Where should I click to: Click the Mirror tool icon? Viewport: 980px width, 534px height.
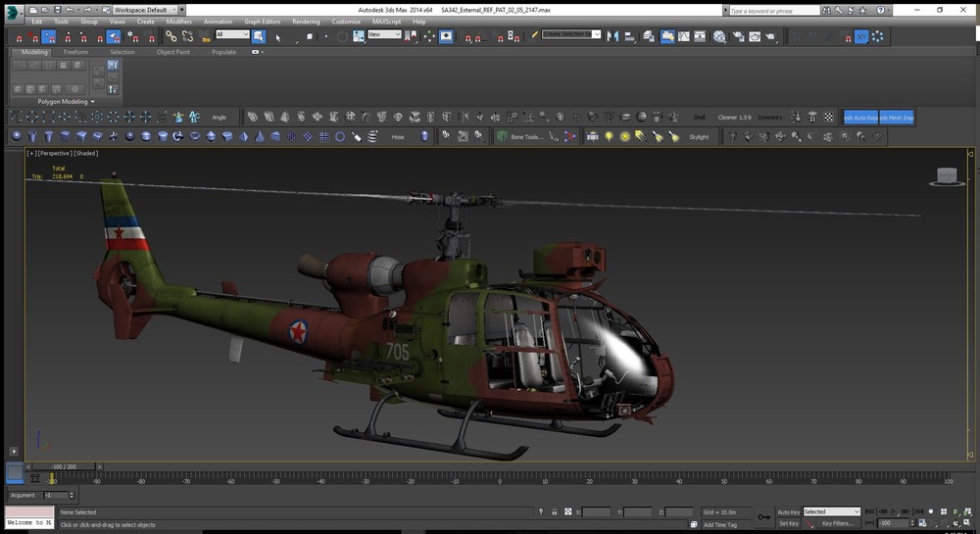tap(613, 36)
